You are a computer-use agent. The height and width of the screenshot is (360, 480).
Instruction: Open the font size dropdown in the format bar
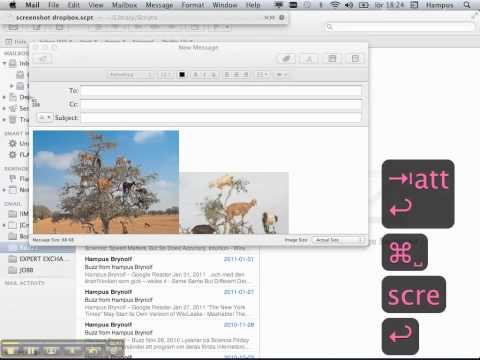(166, 75)
